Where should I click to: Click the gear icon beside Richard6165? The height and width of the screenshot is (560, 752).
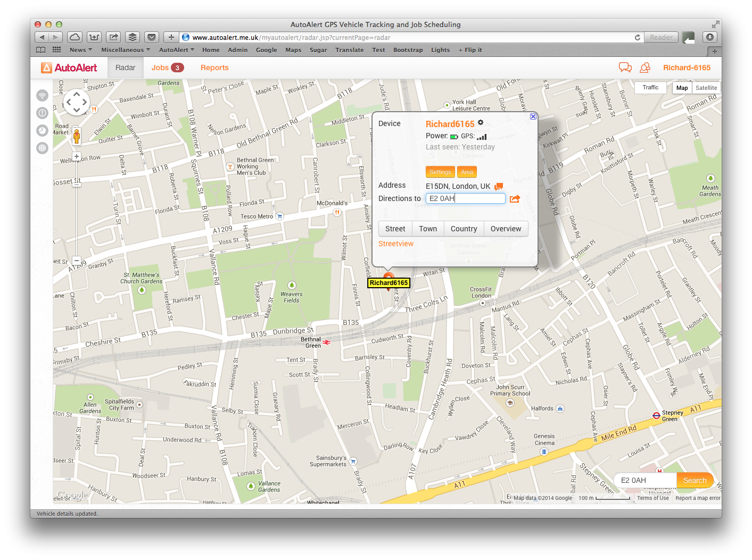[x=481, y=123]
